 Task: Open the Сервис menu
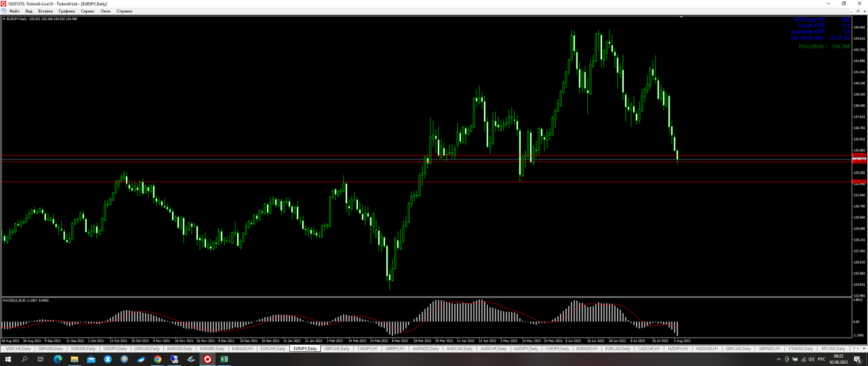tap(87, 11)
